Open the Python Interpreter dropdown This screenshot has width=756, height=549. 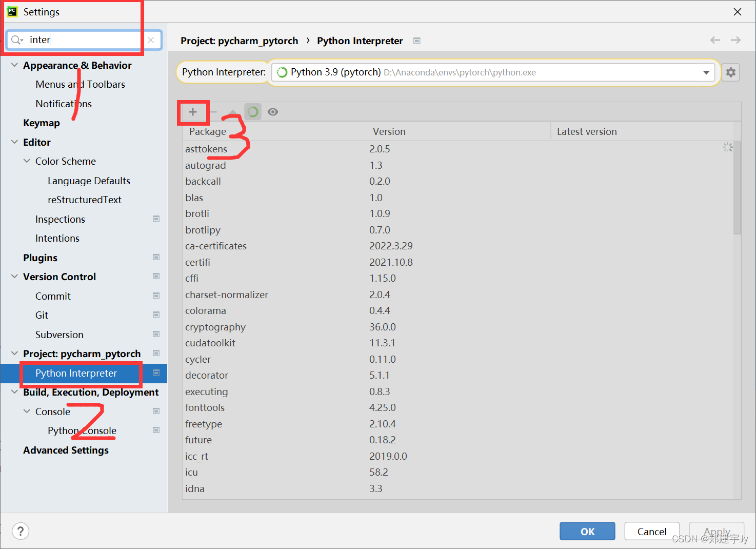493,72
